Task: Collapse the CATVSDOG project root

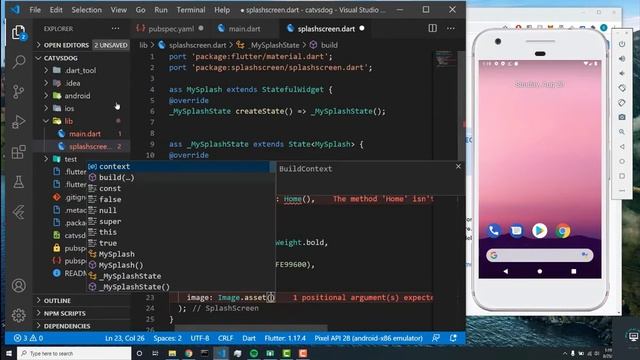Action: [x=82, y=58]
